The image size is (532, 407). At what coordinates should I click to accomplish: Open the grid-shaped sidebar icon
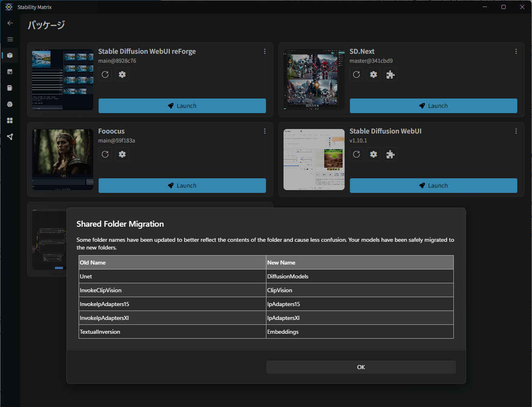(10, 120)
